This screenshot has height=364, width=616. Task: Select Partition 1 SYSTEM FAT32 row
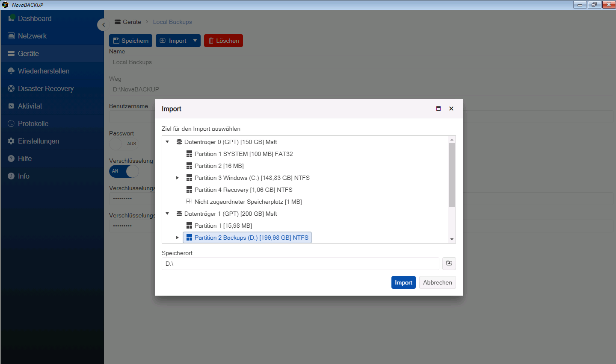coord(240,154)
